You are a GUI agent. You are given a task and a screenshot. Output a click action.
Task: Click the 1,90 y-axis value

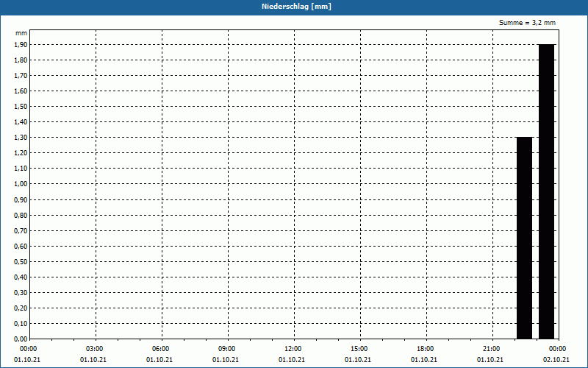(21, 45)
